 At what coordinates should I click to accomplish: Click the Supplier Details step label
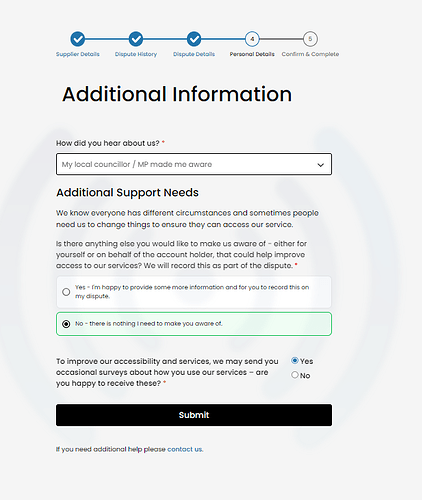pyautogui.click(x=78, y=54)
